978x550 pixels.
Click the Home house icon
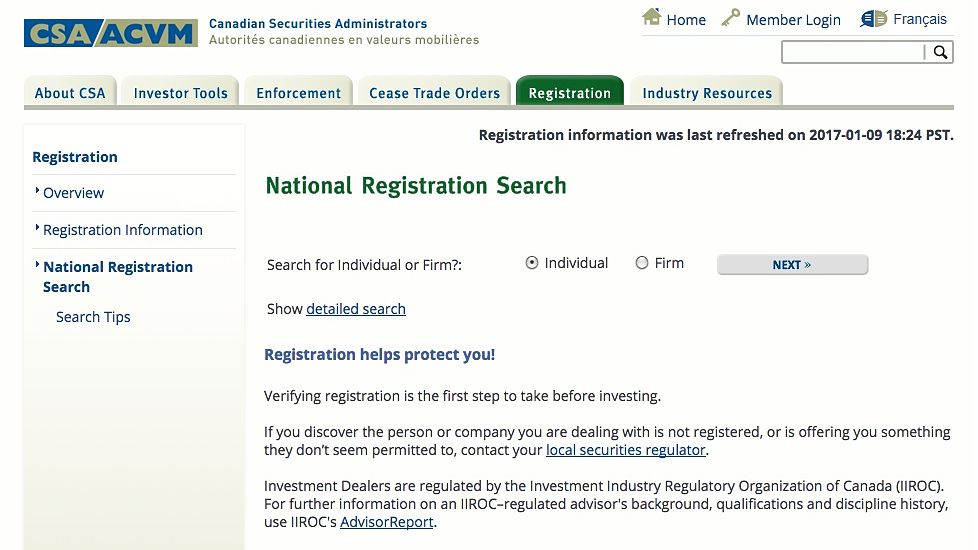tap(652, 17)
